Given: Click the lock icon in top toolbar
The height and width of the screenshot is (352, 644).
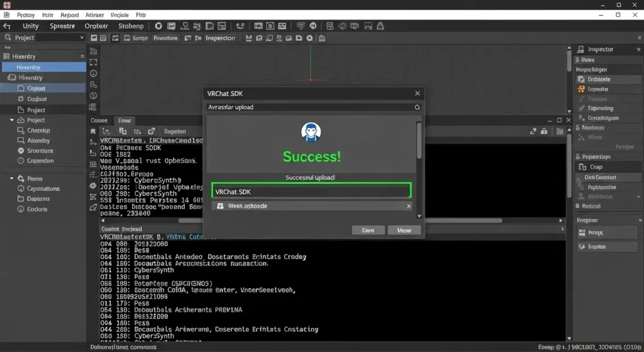Looking at the screenshot, I should point(380,26).
